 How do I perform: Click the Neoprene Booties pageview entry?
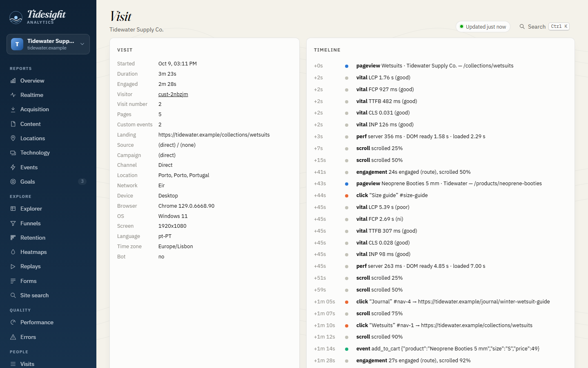click(449, 183)
